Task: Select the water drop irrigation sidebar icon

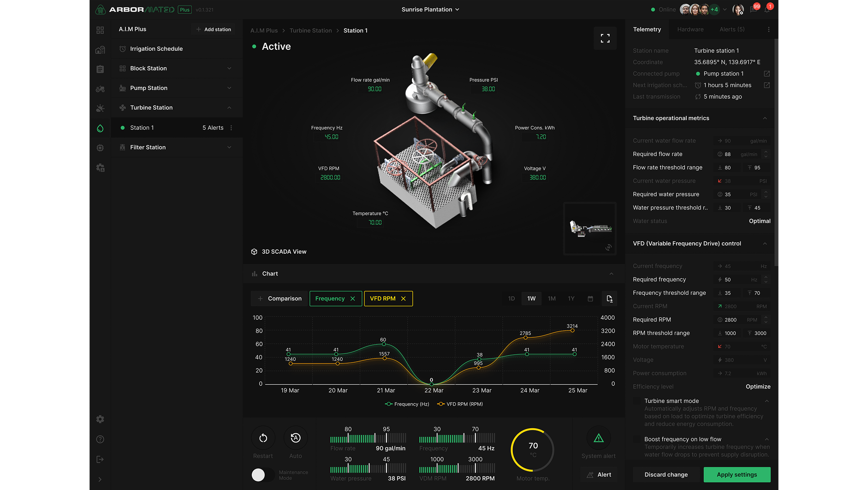Action: pos(100,128)
